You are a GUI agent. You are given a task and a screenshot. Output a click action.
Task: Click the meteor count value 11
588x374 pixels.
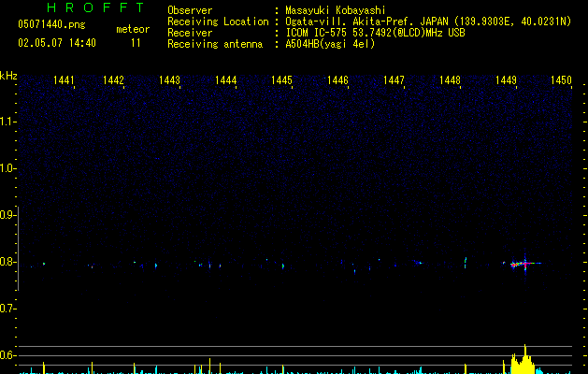pos(136,43)
